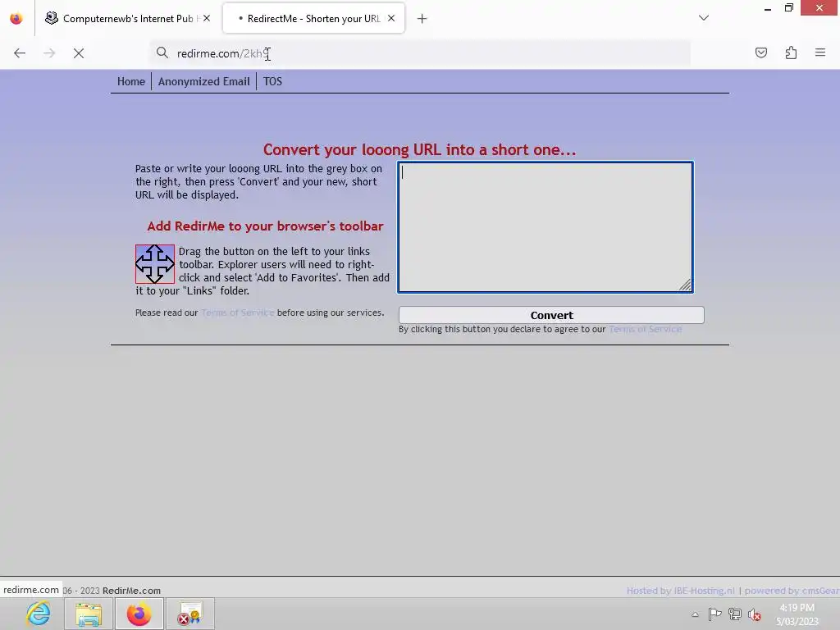Screen dimensions: 840x630
Task: Show hidden system tray icons
Action: (695, 614)
